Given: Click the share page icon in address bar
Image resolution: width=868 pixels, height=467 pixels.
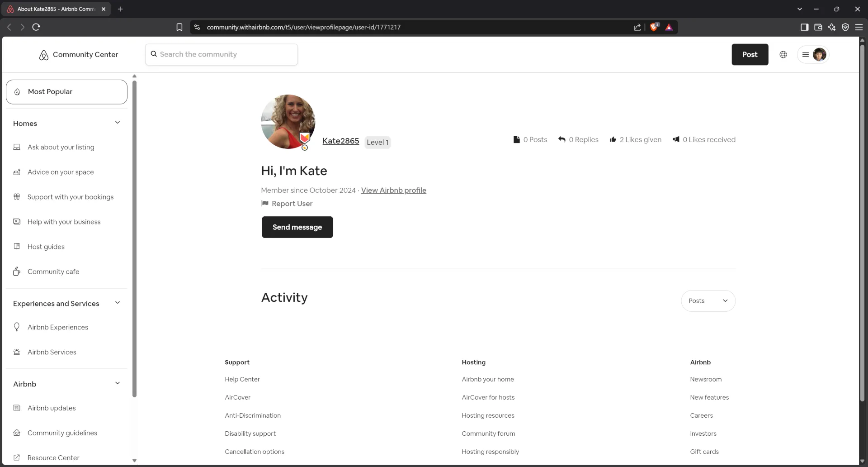Looking at the screenshot, I should [x=637, y=27].
